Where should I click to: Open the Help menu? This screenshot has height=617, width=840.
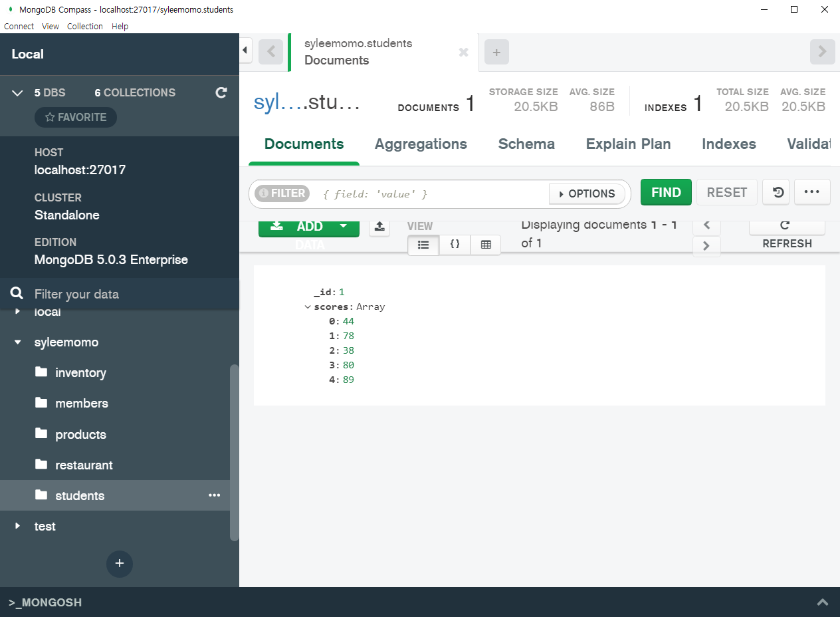(x=120, y=27)
